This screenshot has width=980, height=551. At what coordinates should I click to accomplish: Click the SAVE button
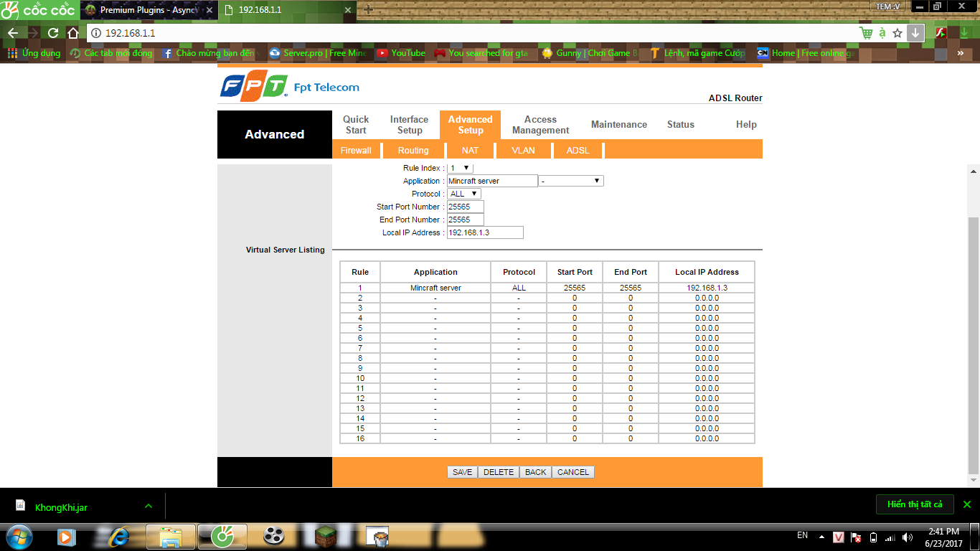[463, 472]
